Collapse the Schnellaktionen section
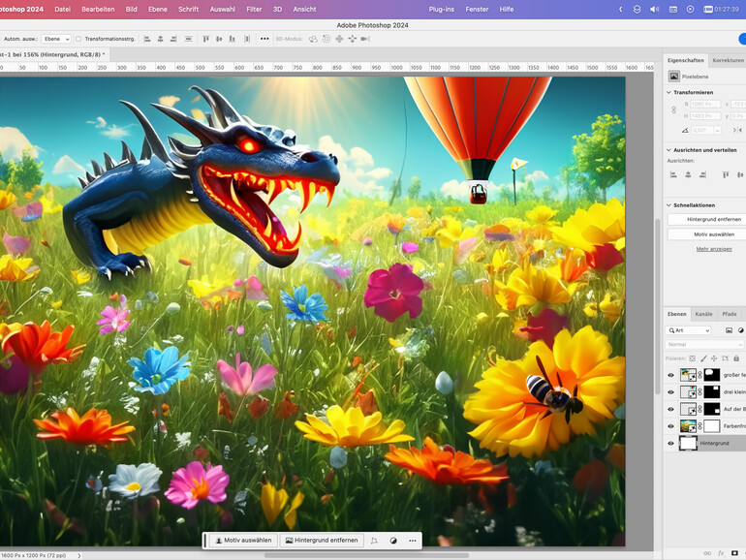The width and height of the screenshot is (746, 560). pyautogui.click(x=668, y=204)
